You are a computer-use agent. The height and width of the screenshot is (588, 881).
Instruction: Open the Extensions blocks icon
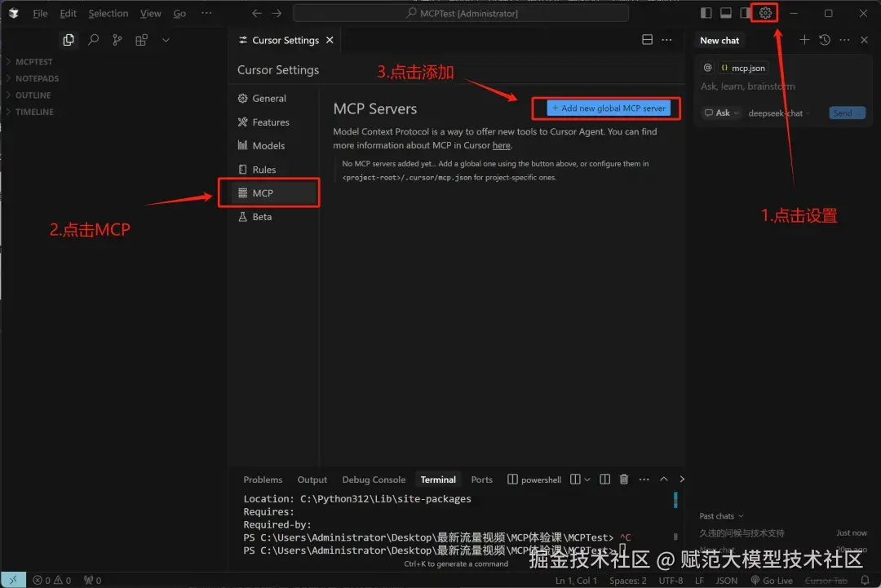pyautogui.click(x=141, y=40)
